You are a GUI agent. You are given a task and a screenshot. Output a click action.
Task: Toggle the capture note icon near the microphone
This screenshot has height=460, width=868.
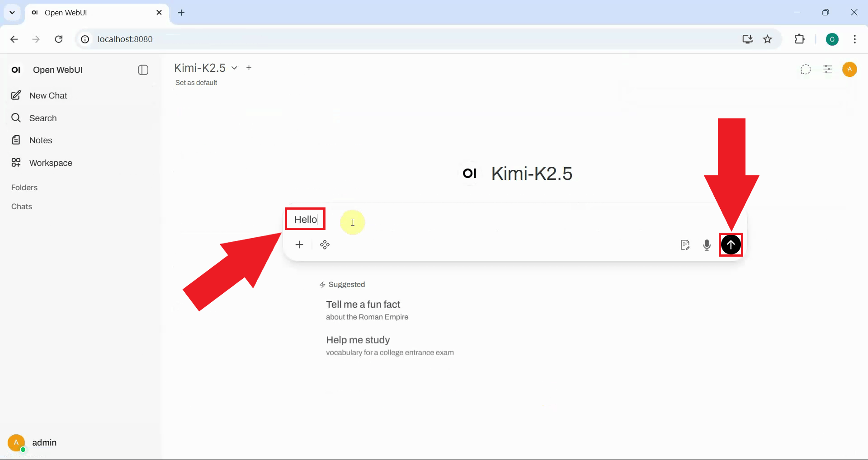point(685,244)
